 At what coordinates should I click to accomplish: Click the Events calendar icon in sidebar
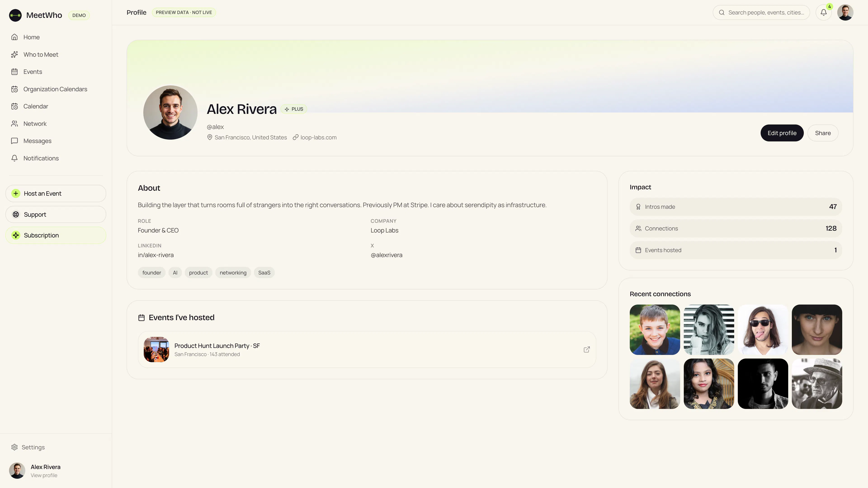14,72
